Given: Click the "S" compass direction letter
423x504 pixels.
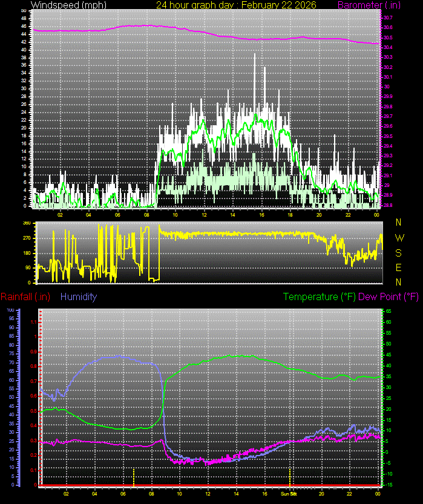Looking at the screenshot, I should point(399,253).
